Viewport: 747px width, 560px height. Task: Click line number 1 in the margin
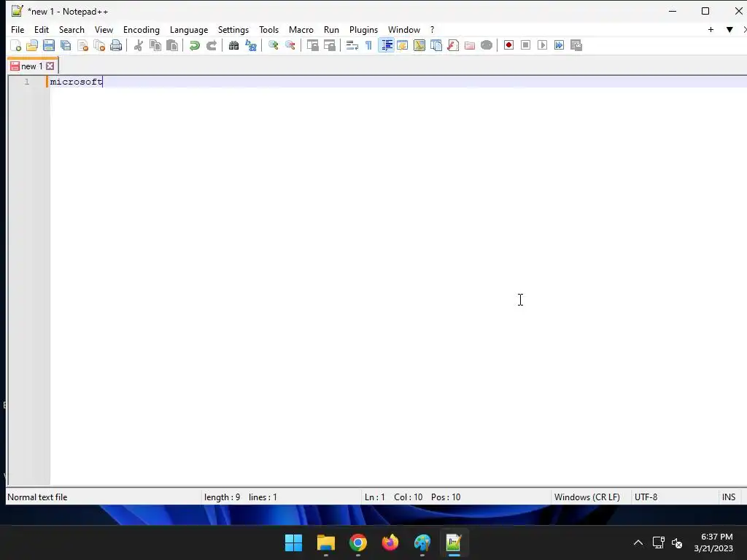tap(27, 82)
